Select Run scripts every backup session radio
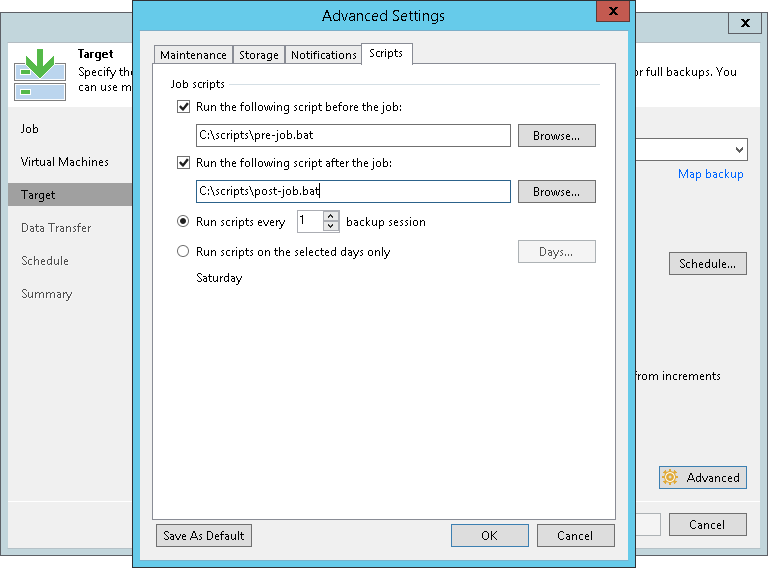The width and height of the screenshot is (768, 568). pos(183,222)
